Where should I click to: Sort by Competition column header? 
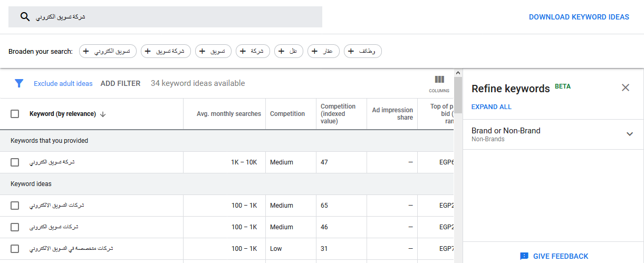point(287,114)
